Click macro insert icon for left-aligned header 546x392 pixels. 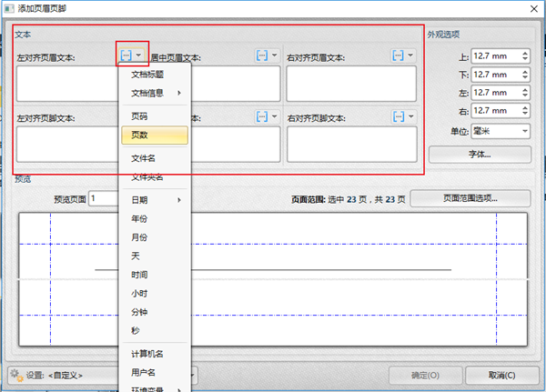click(126, 55)
